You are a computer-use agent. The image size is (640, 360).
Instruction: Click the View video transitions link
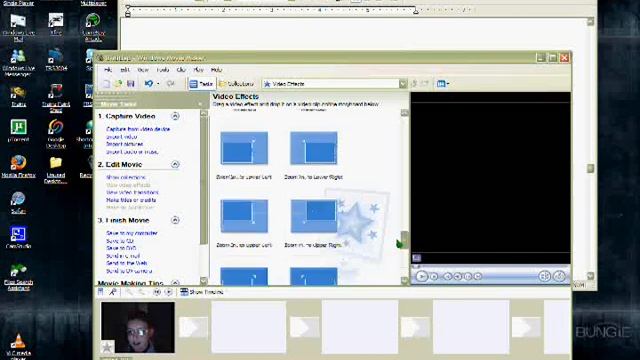(132, 192)
